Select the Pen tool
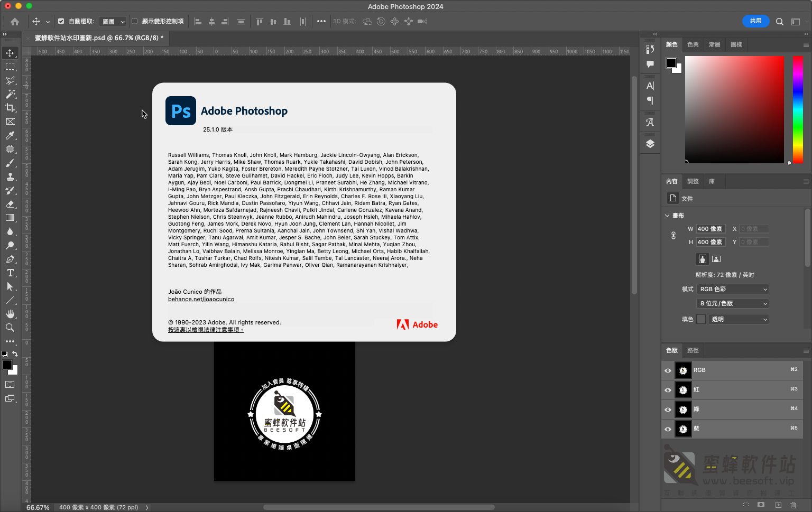This screenshot has width=812, height=512. click(10, 259)
